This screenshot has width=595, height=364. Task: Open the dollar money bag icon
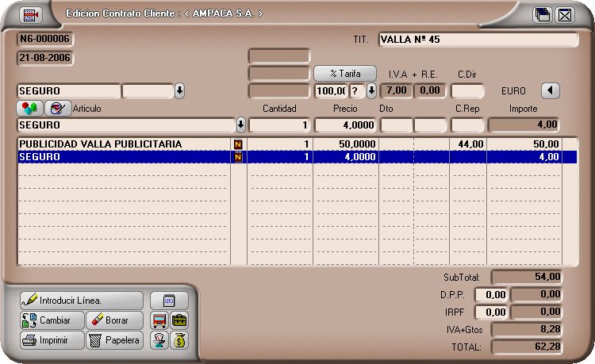point(180,341)
